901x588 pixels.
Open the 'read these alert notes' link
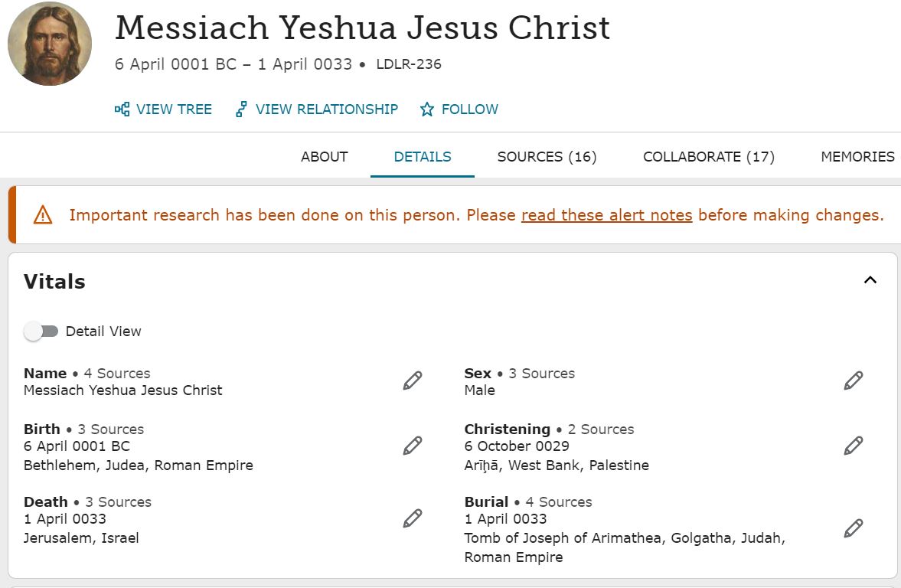click(x=606, y=215)
